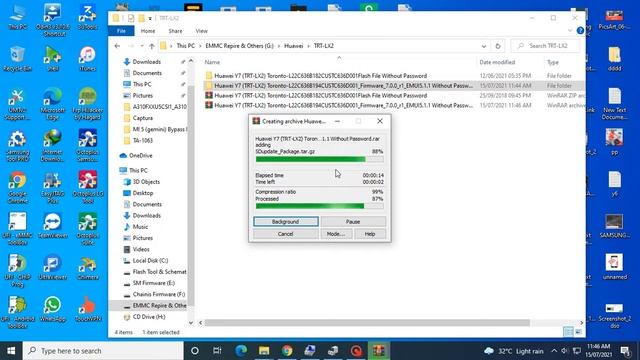
Task: Open recent locations dropdown arrow
Action: tap(142, 46)
